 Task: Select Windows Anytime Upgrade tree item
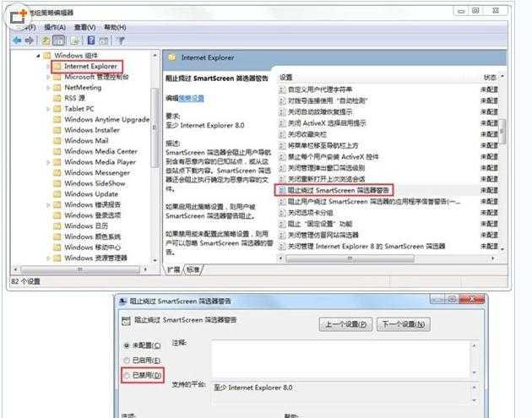pyautogui.click(x=107, y=119)
